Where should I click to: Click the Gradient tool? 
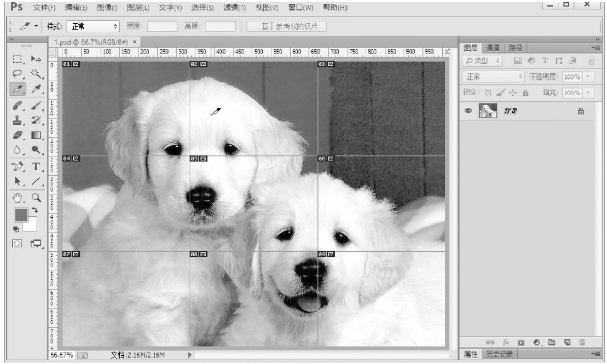coord(37,134)
